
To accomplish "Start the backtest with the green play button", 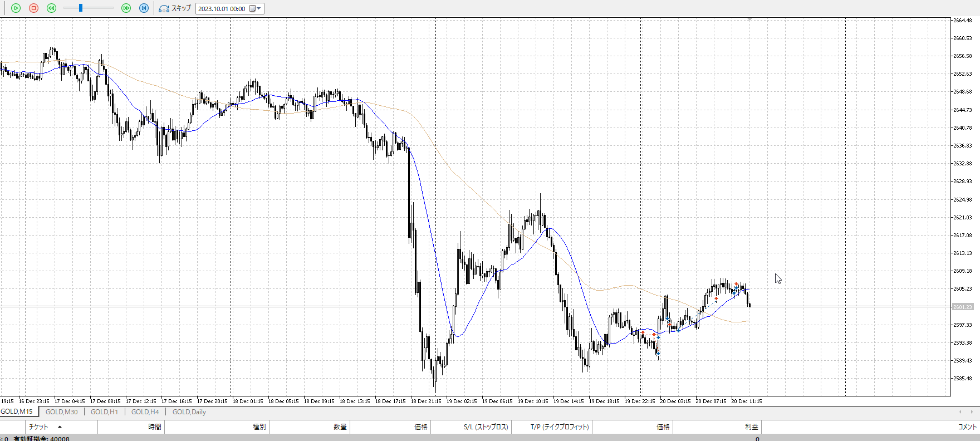I will pyautogui.click(x=16, y=8).
